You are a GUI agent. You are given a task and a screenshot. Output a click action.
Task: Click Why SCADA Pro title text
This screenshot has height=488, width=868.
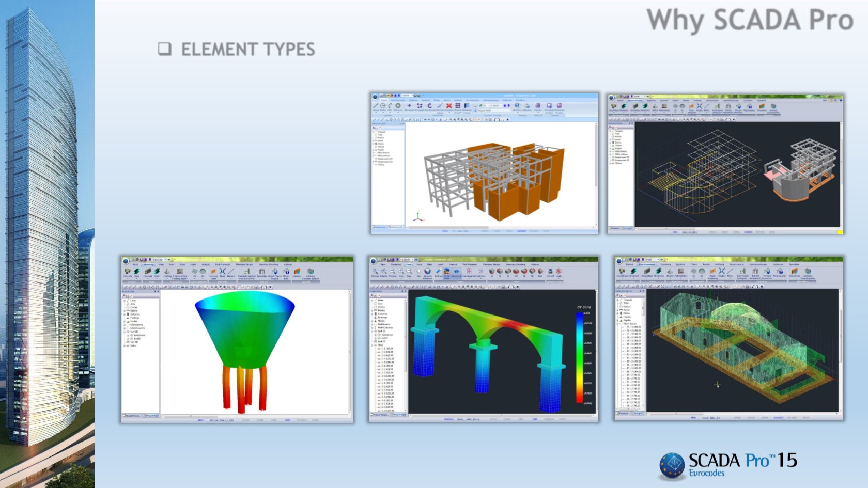[x=750, y=21]
